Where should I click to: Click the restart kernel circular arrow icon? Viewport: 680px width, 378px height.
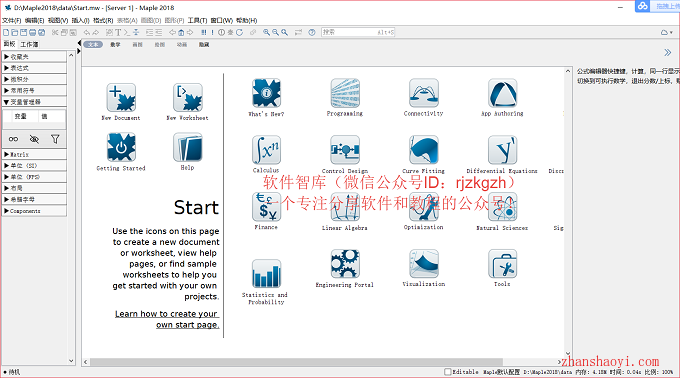[x=239, y=33]
